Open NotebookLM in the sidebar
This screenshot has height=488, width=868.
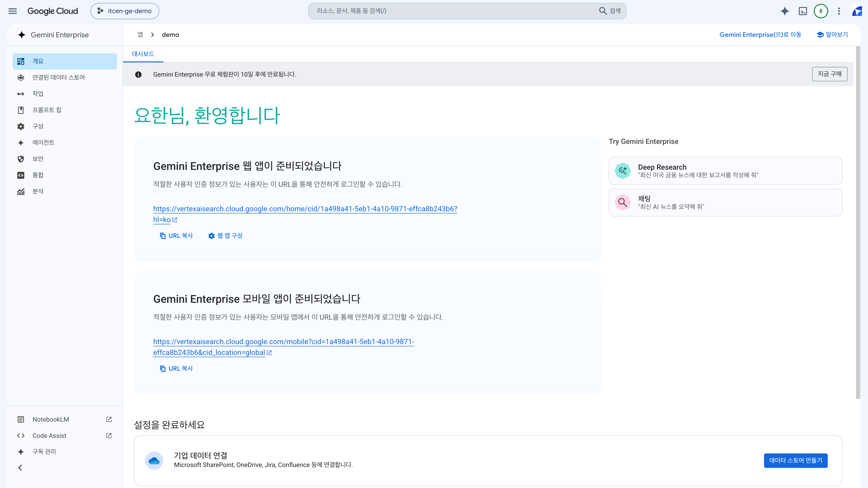coord(65,419)
